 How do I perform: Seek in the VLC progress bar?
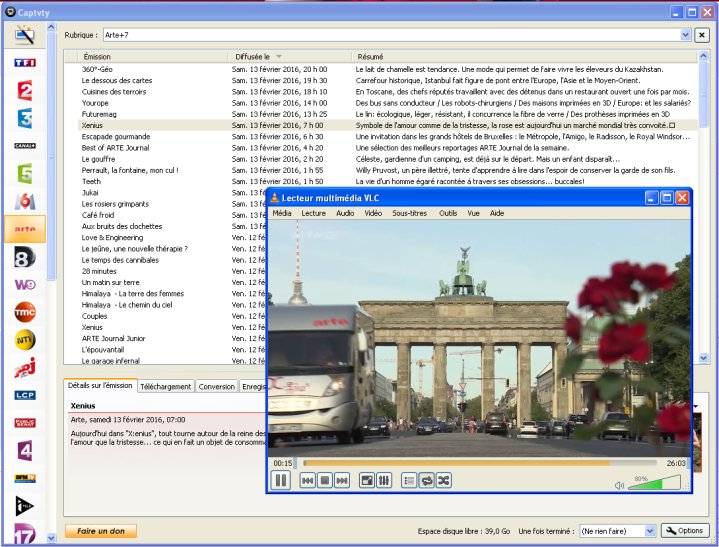pos(480,463)
